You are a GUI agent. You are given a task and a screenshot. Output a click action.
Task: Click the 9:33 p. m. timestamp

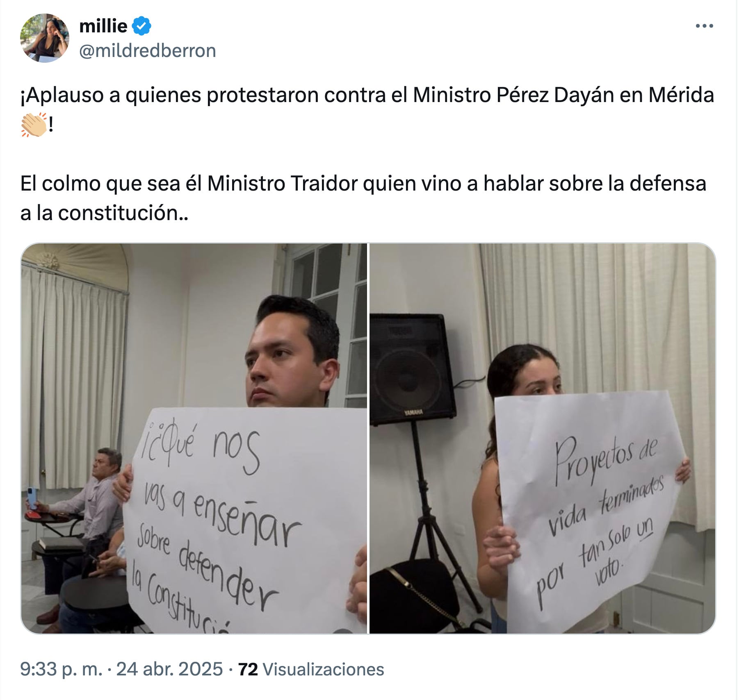pyautogui.click(x=61, y=670)
